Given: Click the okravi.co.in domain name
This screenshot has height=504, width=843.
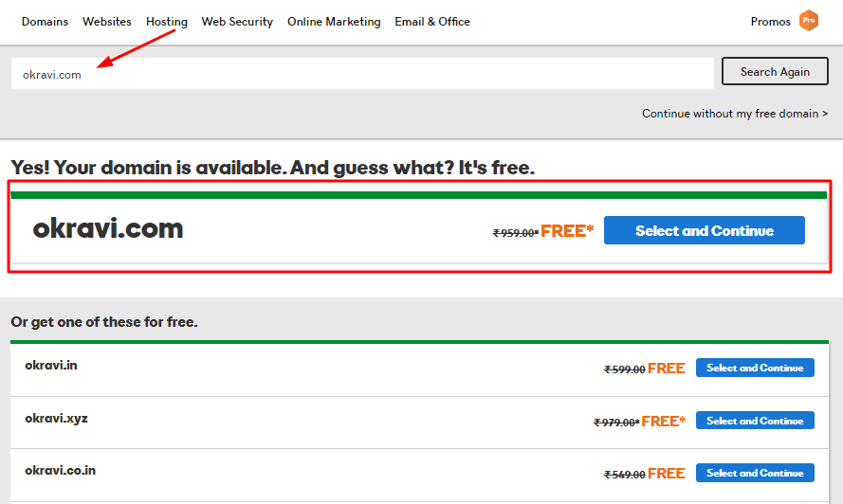Looking at the screenshot, I should point(61,470).
